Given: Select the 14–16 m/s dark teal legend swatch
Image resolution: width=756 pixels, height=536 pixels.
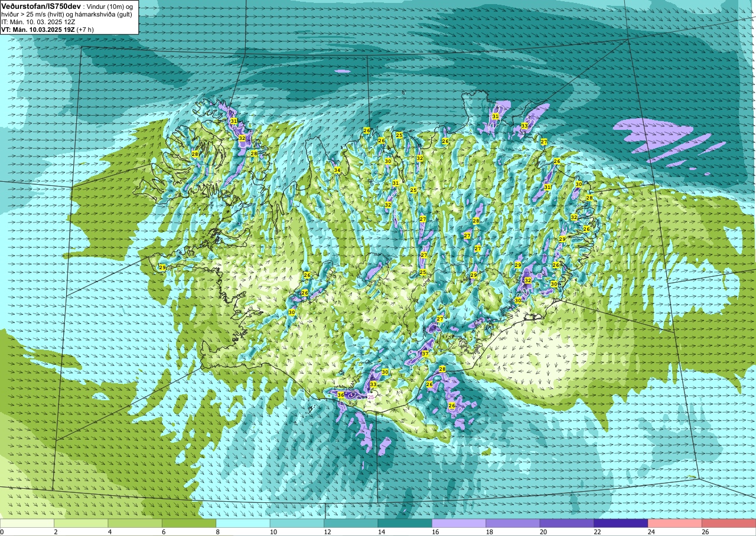Looking at the screenshot, I should pos(405,523).
